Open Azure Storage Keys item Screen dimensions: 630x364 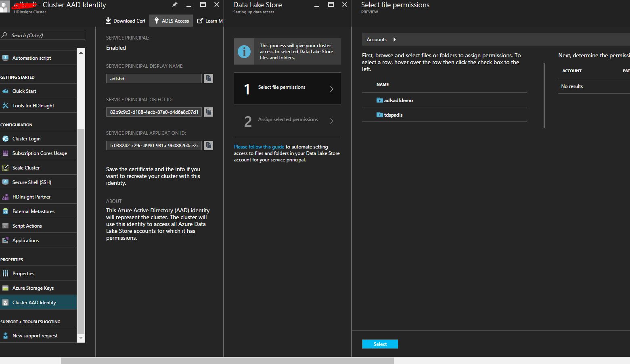(x=38, y=288)
